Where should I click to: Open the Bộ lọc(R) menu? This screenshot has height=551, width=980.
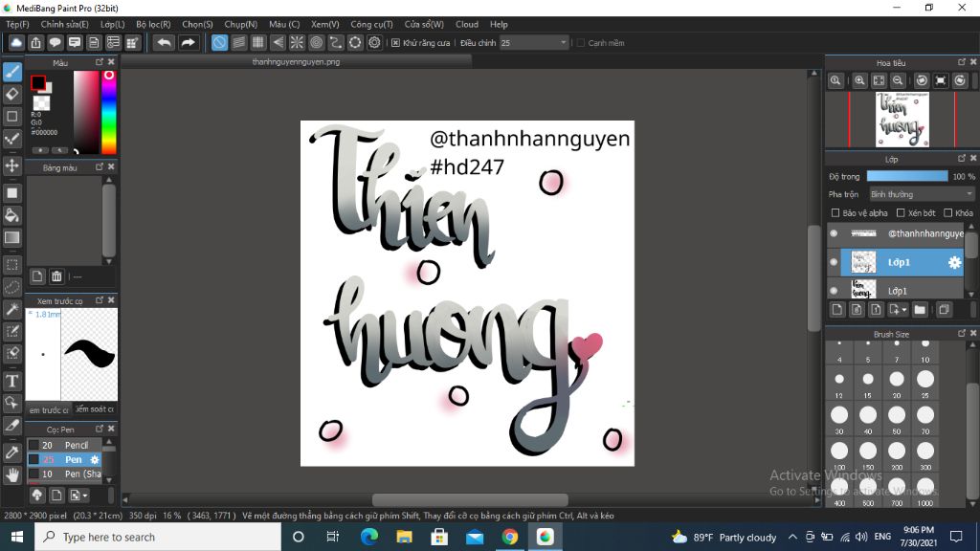153,24
